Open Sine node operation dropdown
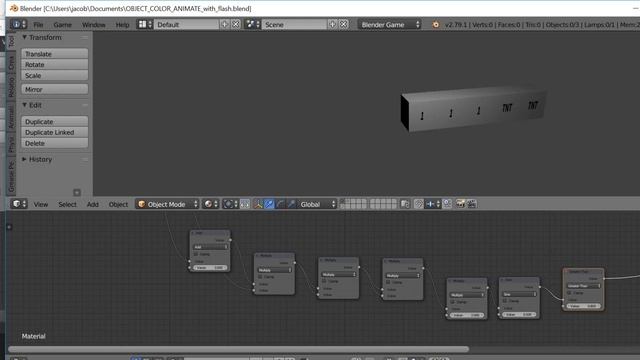The image size is (640, 360). 519,294
